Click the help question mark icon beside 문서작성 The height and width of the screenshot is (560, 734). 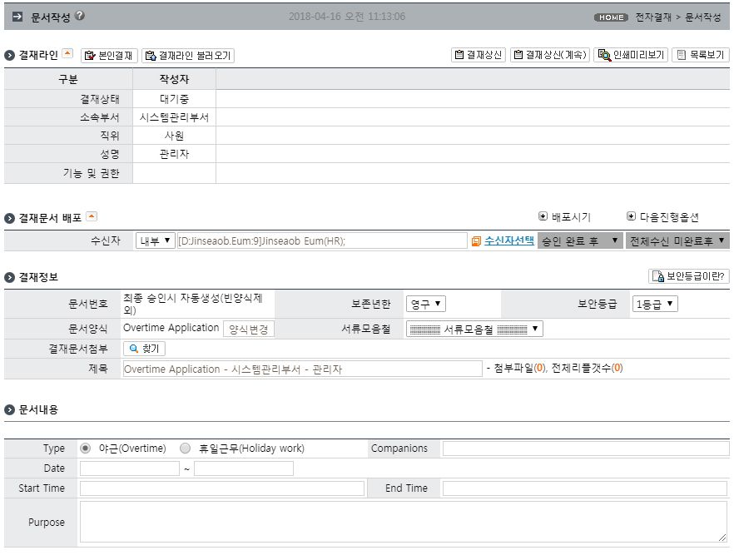pyautogui.click(x=80, y=16)
